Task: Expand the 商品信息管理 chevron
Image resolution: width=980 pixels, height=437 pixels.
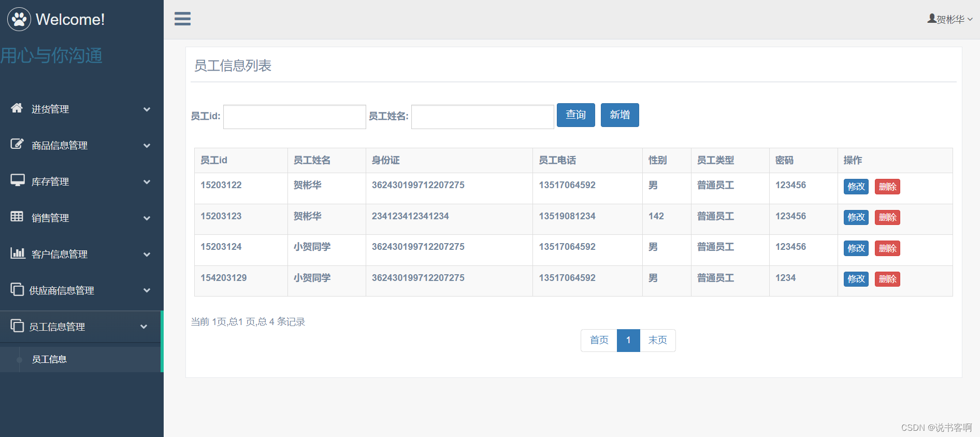Action: [147, 146]
